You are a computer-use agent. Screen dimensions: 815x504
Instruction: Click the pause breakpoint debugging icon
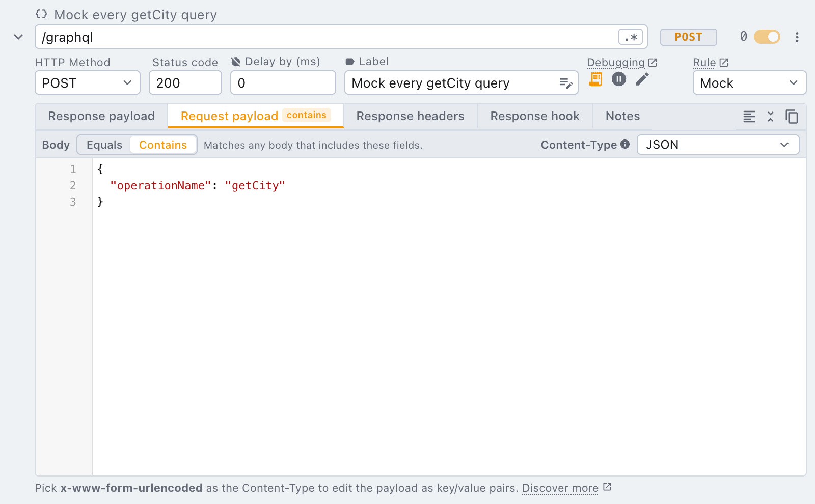619,79
